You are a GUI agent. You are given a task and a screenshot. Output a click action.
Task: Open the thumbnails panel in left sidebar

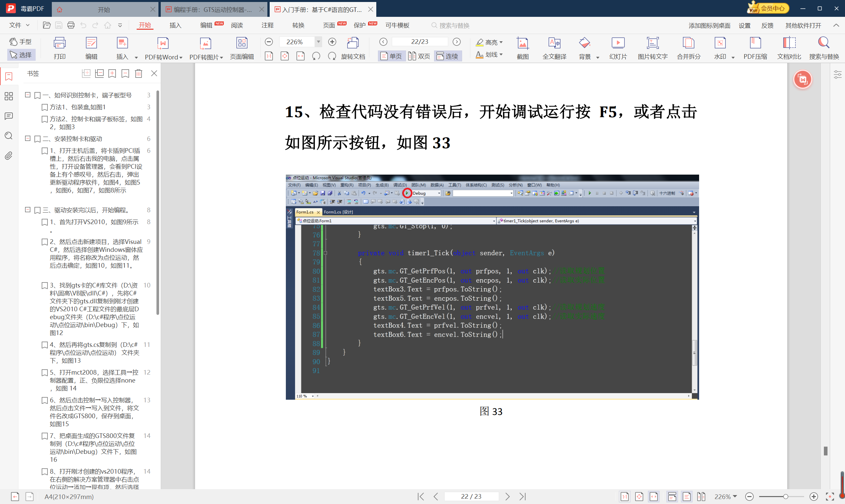9,96
